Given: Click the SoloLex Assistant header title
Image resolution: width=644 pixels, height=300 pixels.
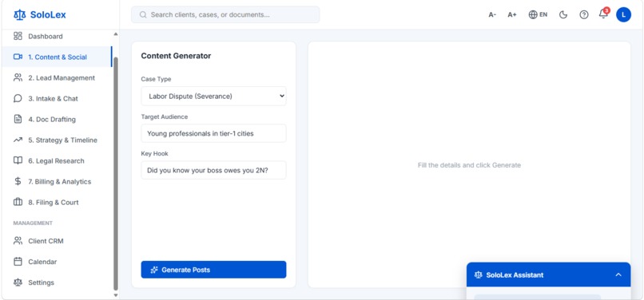Looking at the screenshot, I should click(515, 275).
